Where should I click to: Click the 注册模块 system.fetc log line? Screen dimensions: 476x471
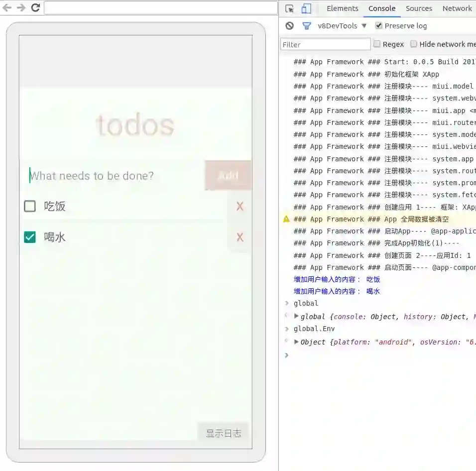(x=384, y=195)
